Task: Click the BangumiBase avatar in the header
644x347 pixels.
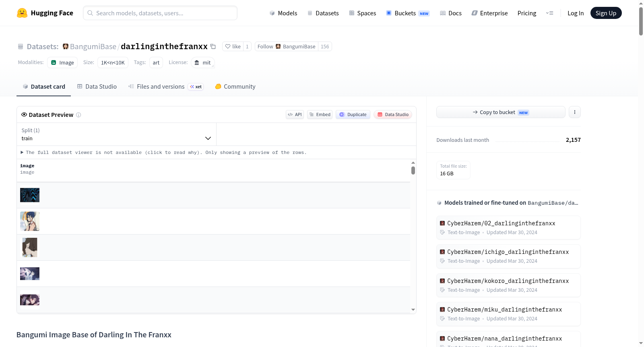Action: click(x=66, y=47)
